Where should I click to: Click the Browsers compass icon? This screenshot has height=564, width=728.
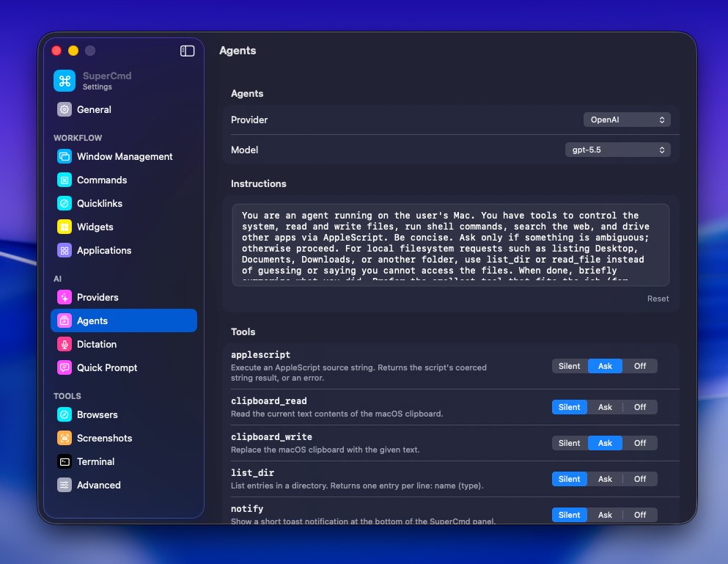[x=65, y=414]
